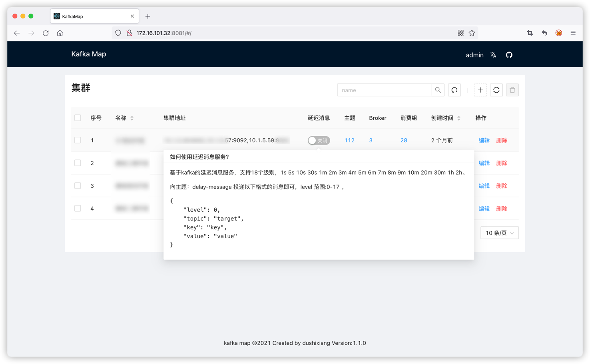
Task: Open the language switcher in the navbar
Action: (493, 55)
